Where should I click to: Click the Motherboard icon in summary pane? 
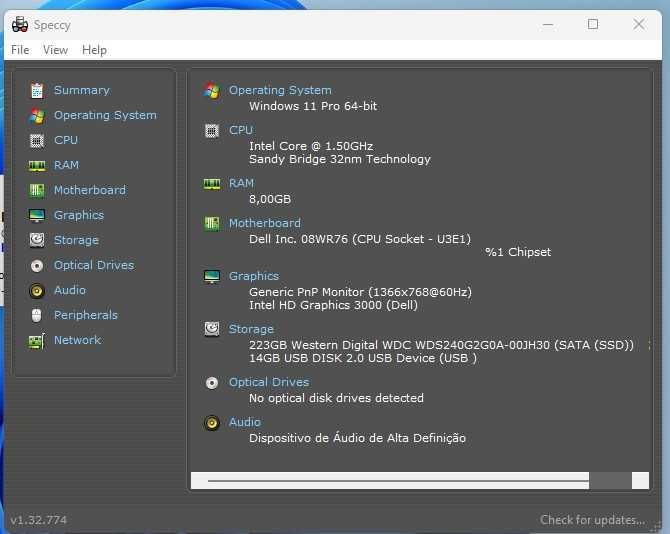click(x=212, y=223)
